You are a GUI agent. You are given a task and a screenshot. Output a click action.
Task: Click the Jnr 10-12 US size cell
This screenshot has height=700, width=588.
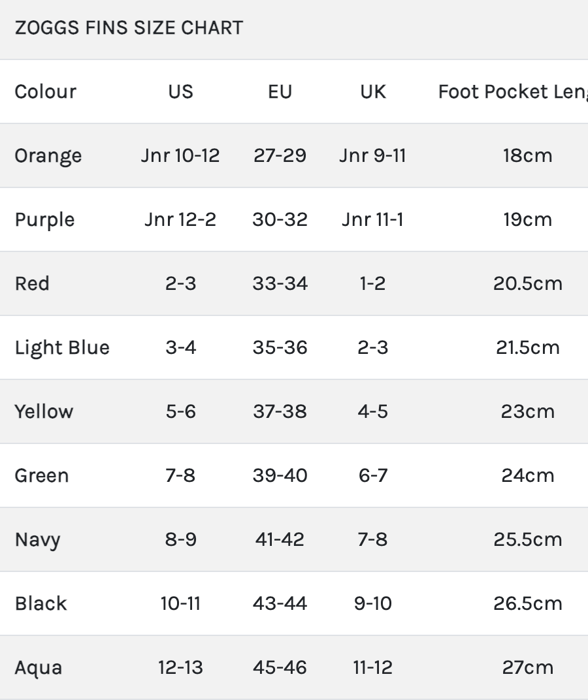click(180, 155)
